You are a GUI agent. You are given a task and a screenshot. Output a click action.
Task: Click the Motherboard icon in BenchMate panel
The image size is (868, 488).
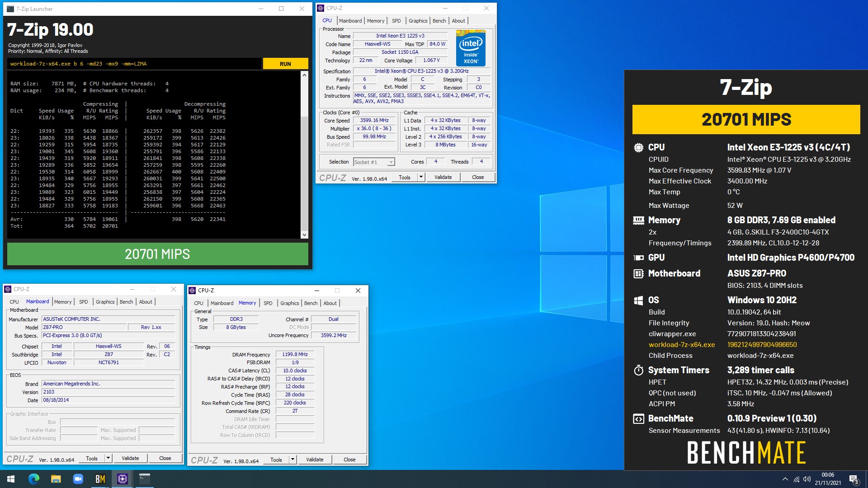tap(638, 273)
